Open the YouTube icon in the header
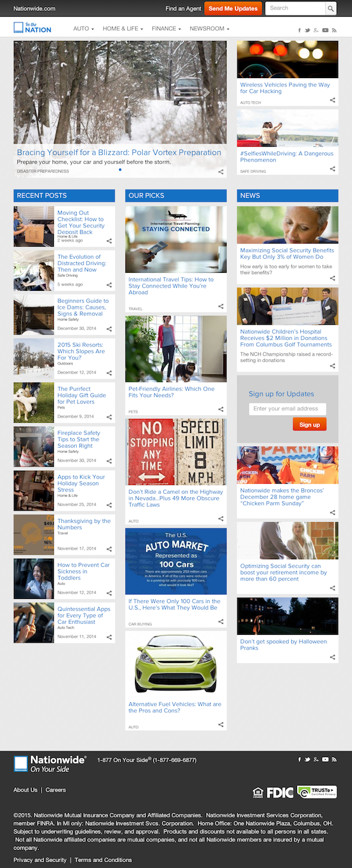 coord(325,30)
